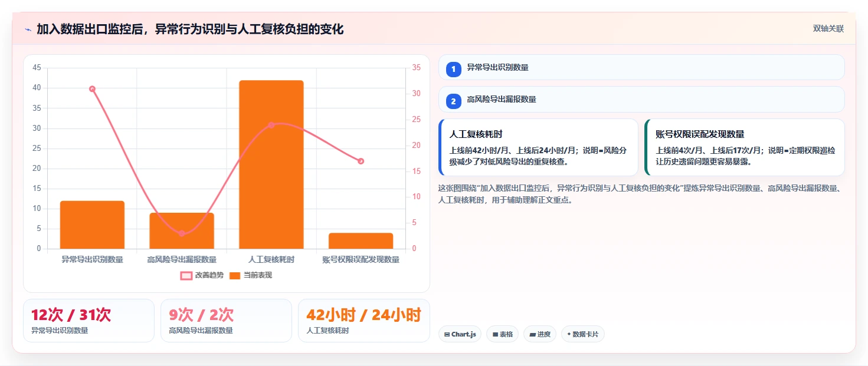The image size is (868, 366).
Task: Click the pink line point on 人工复核耗时 bar
Action: point(271,125)
